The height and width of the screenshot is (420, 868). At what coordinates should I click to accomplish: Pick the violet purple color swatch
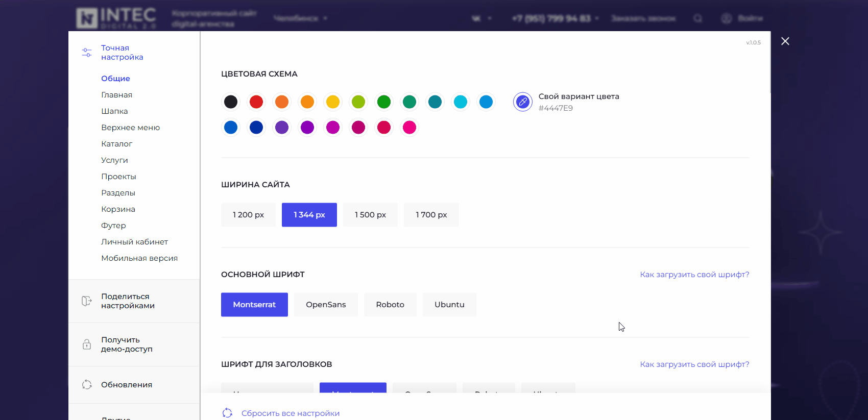307,128
